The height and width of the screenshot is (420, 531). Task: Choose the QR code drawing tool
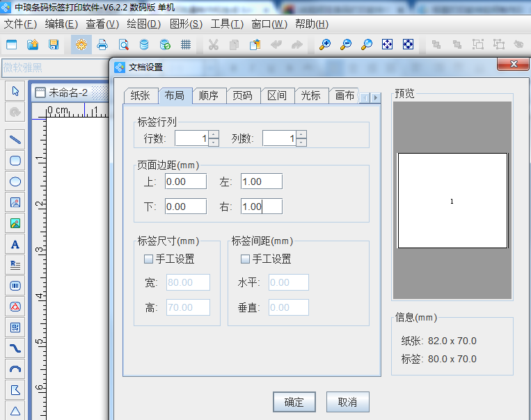15,327
